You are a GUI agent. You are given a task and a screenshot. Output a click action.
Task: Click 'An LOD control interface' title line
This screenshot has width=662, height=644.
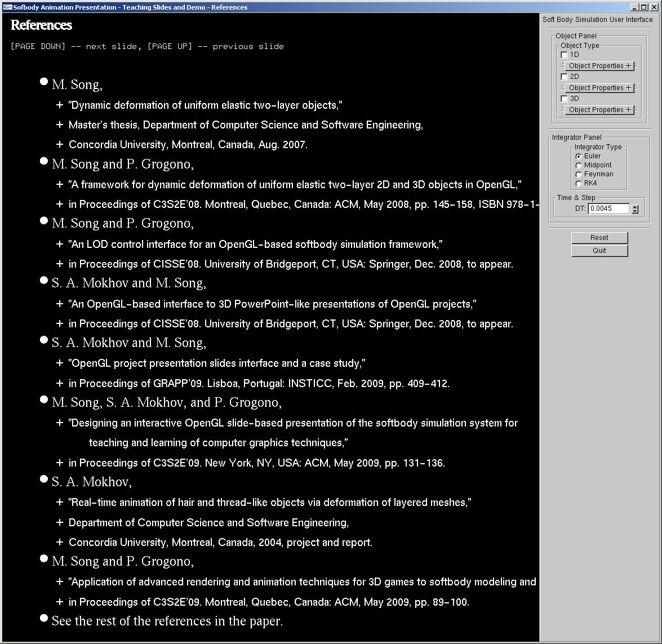coord(256,244)
